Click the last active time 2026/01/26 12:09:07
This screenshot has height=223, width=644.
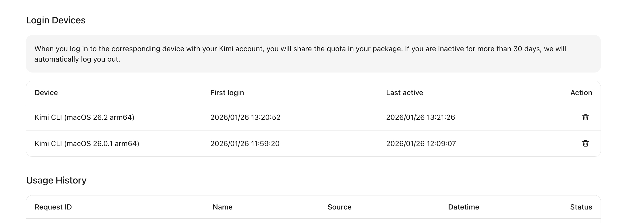tap(420, 143)
